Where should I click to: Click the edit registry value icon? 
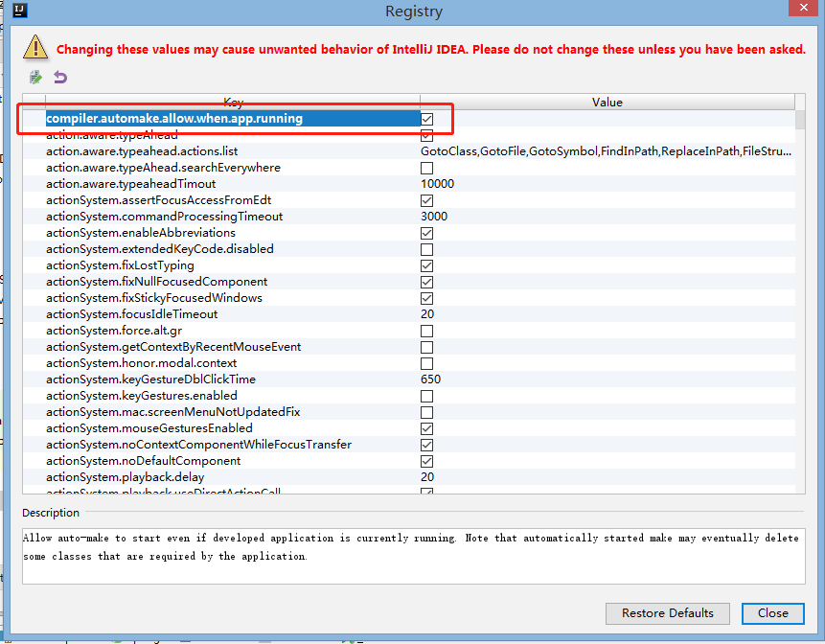click(35, 78)
